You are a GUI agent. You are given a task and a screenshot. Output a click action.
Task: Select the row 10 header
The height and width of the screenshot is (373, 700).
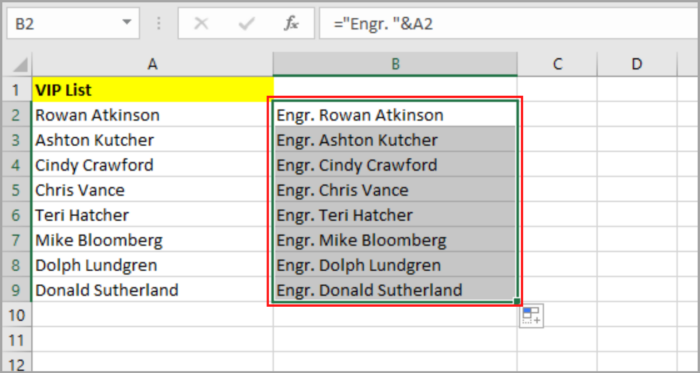[x=16, y=315]
